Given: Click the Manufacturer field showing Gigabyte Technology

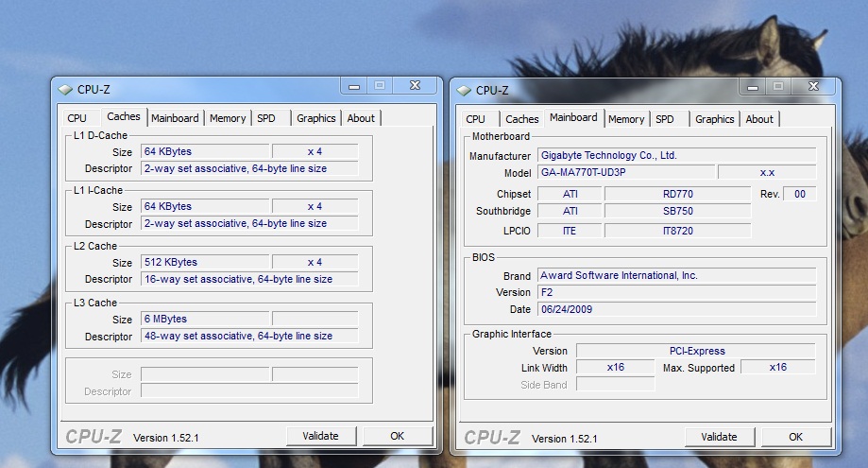Looking at the screenshot, I should 676,155.
